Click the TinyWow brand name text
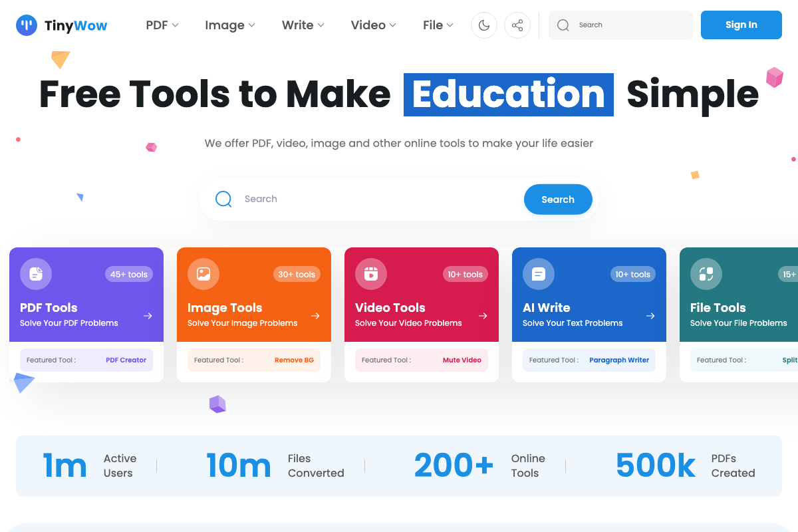The image size is (798, 532). [x=76, y=26]
